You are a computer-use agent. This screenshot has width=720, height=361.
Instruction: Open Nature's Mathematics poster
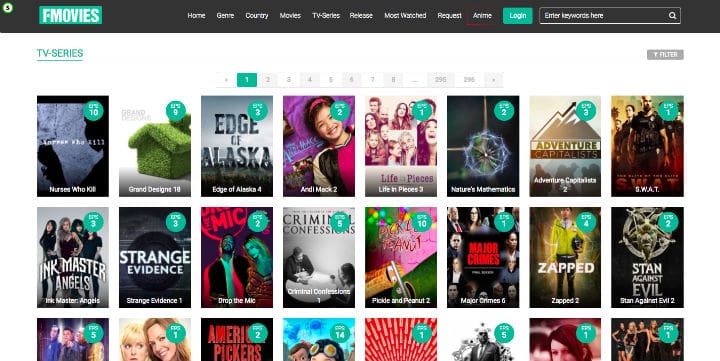(483, 146)
